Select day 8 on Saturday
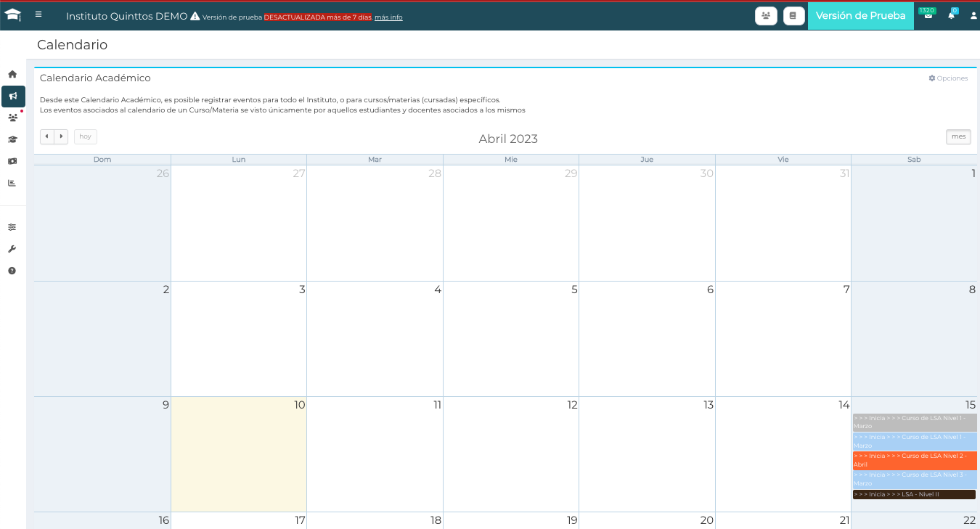This screenshot has height=529, width=980. tap(914, 339)
